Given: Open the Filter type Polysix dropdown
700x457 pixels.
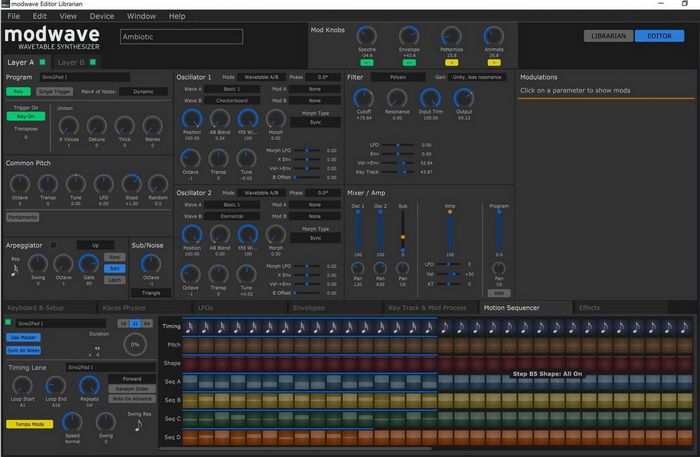Looking at the screenshot, I should [398, 77].
